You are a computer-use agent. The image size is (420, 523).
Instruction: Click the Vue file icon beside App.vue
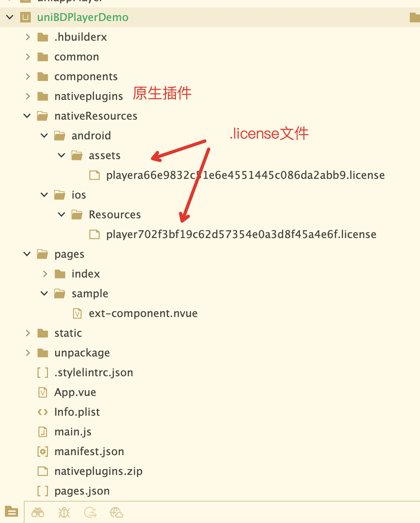43,392
